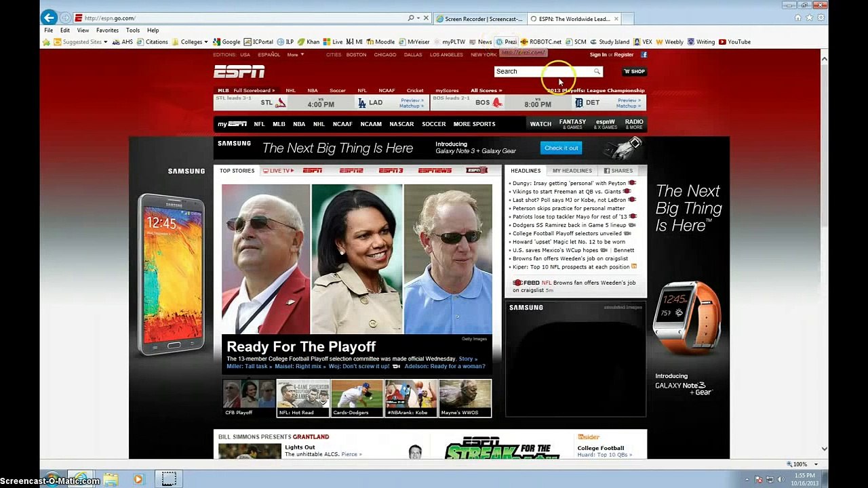Click the myESPN logo in navigation bar
Screen dimensions: 868x488
click(232, 124)
